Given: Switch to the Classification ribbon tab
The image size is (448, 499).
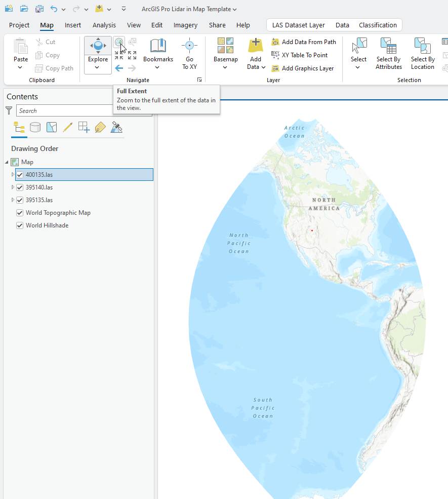Looking at the screenshot, I should point(378,25).
